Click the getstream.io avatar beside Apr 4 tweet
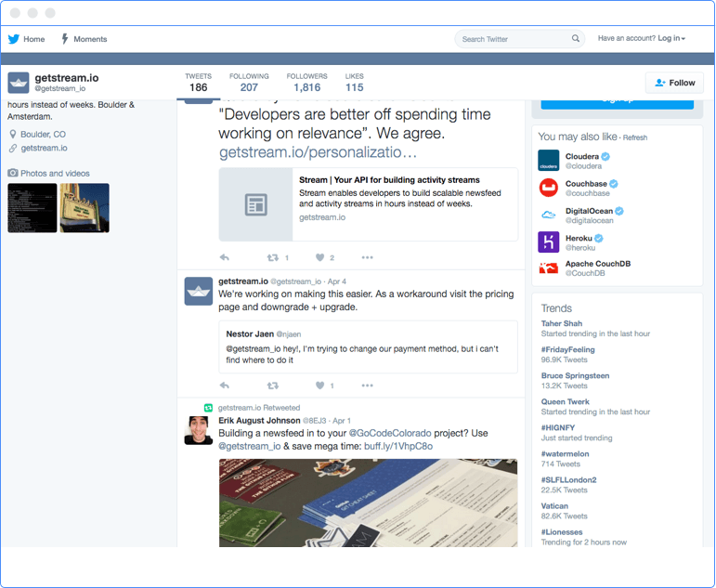This screenshot has width=716, height=588. pyautogui.click(x=198, y=291)
